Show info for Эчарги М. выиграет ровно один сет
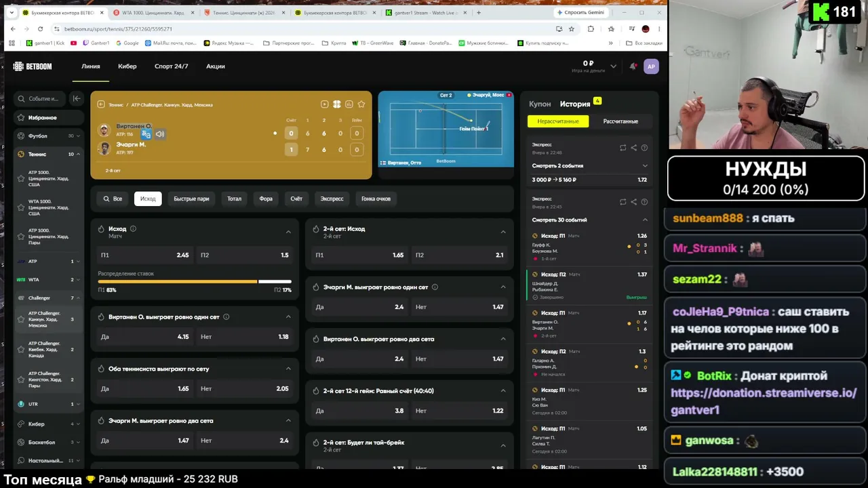The height and width of the screenshot is (488, 868). coord(435,287)
